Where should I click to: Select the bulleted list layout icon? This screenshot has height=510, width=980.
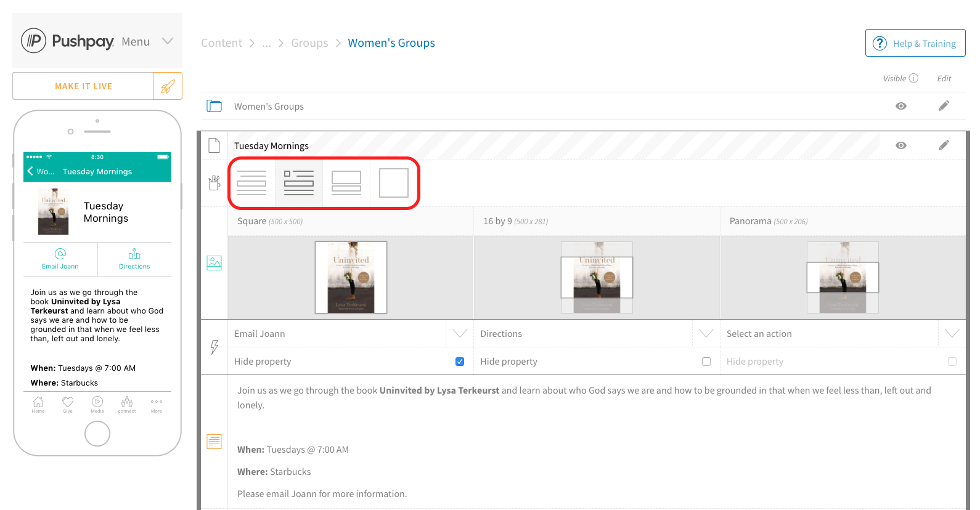click(x=299, y=183)
